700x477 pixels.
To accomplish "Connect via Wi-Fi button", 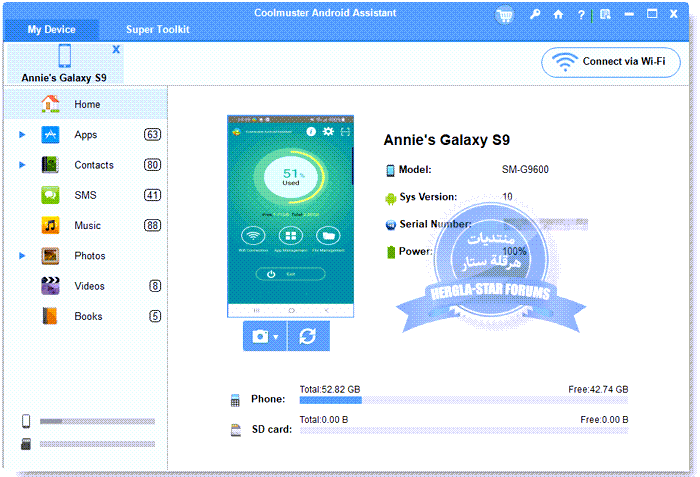I will pos(611,62).
